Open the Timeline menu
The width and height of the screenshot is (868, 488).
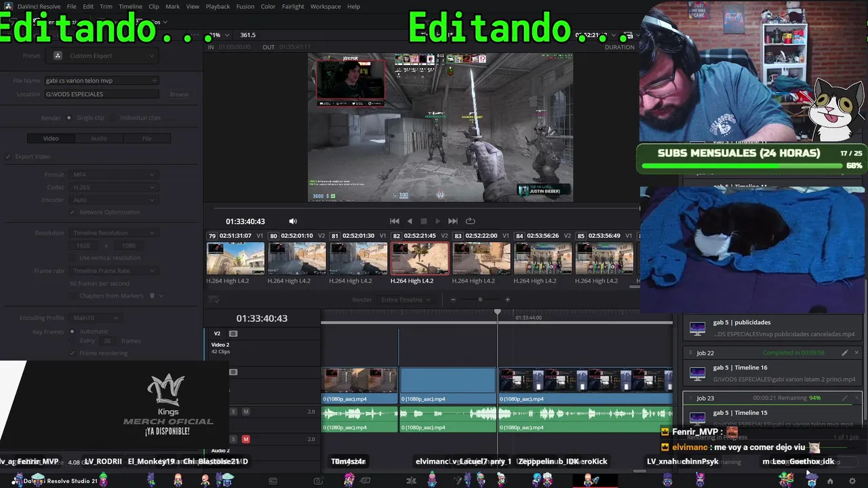point(130,6)
